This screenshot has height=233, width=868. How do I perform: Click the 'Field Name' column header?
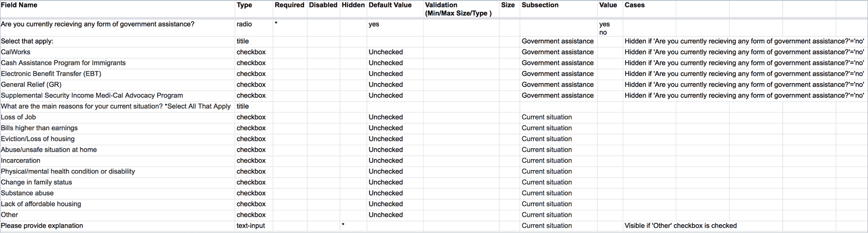(19, 5)
